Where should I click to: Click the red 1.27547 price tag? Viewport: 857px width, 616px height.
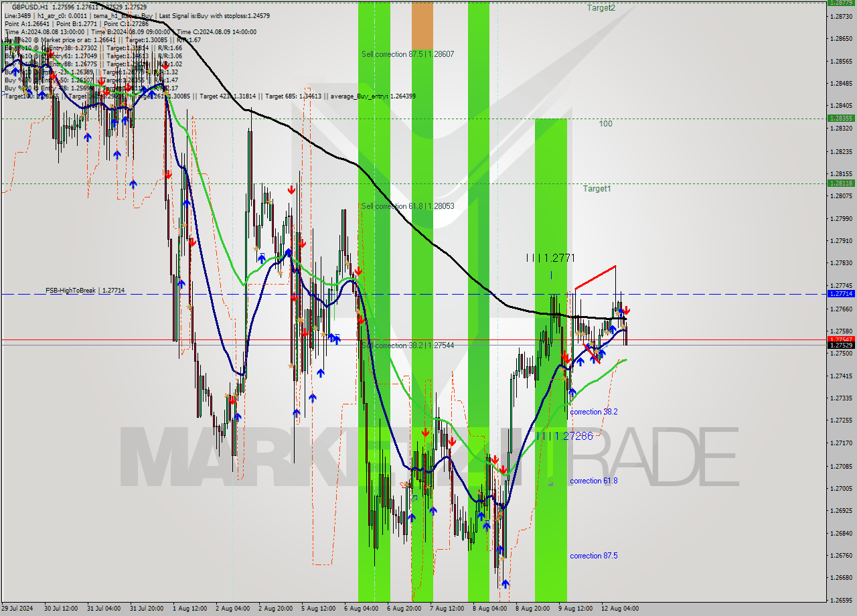point(841,339)
